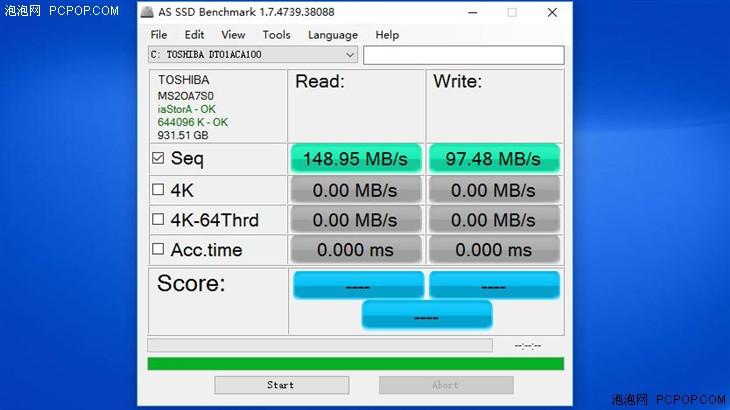
Task: Open the File menu
Action: tap(159, 35)
